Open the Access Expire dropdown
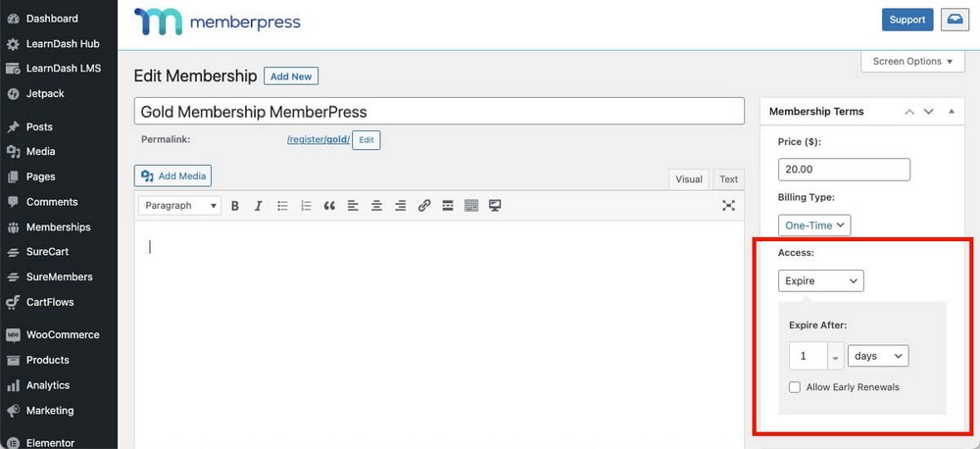Image resolution: width=980 pixels, height=449 pixels. coord(820,280)
